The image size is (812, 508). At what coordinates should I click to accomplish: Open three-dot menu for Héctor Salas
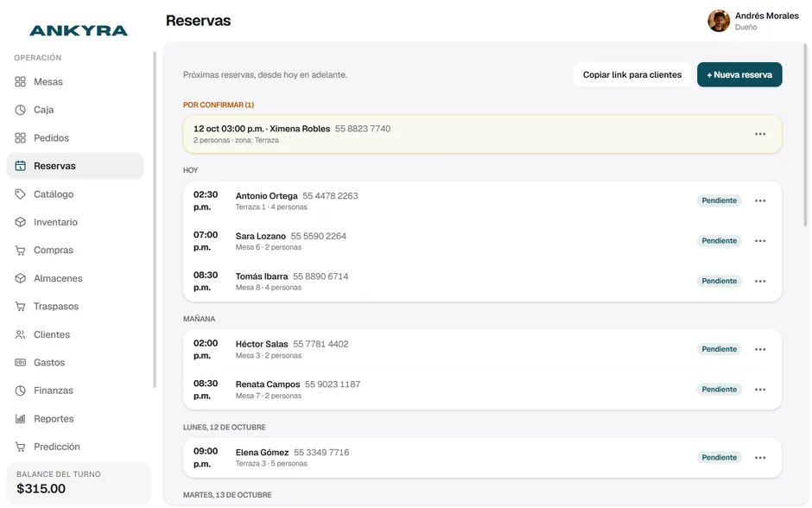760,350
